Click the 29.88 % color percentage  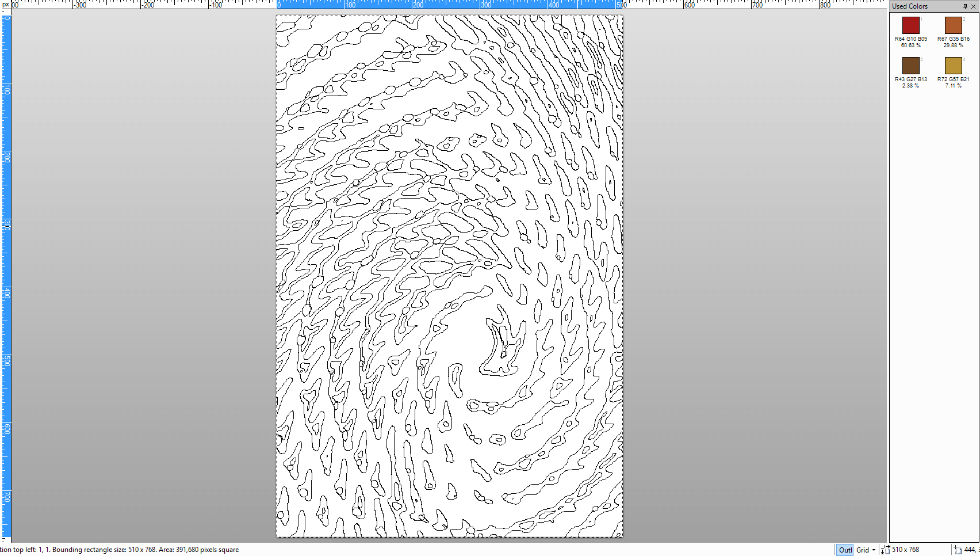[x=953, y=45]
